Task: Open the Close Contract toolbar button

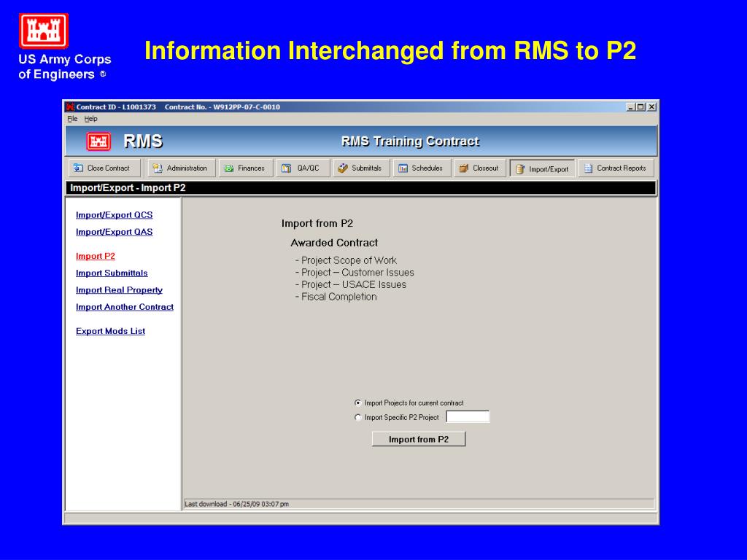Action: click(104, 168)
